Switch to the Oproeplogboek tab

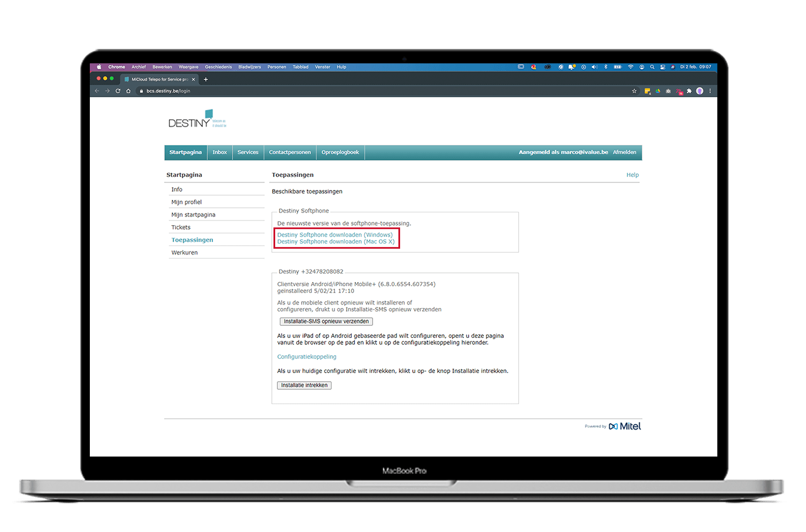click(x=340, y=153)
